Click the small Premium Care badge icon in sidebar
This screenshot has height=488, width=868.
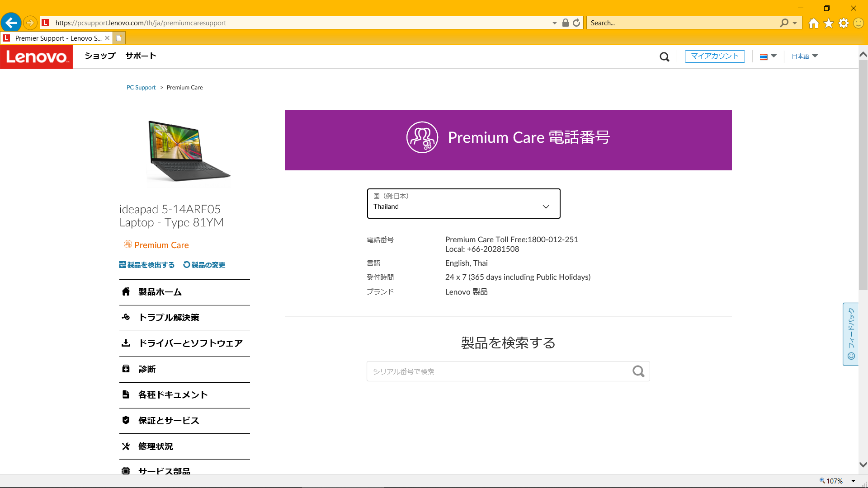[128, 244]
